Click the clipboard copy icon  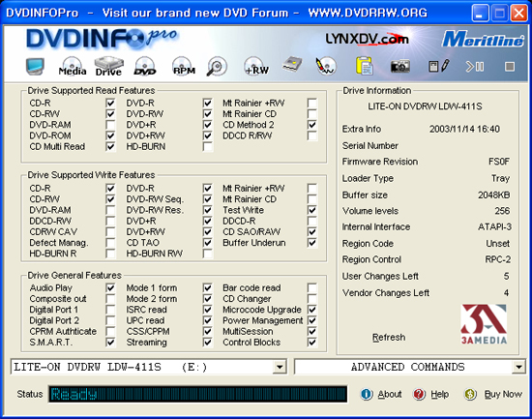click(x=365, y=66)
